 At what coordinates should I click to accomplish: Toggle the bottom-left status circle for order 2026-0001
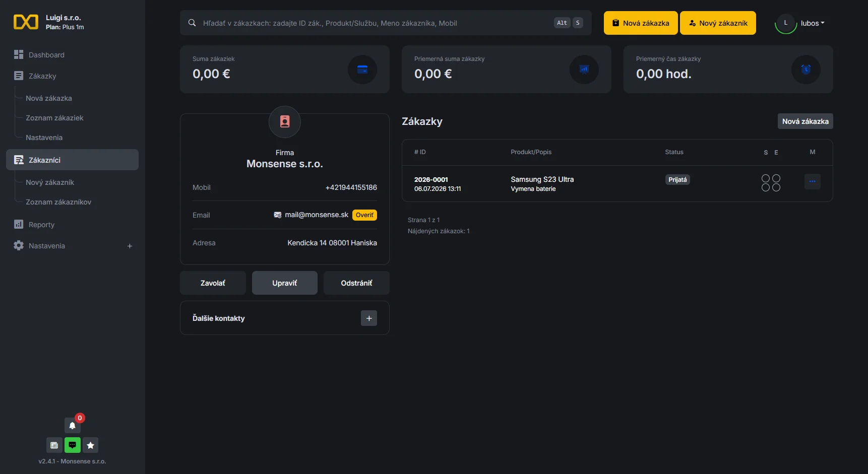click(766, 187)
